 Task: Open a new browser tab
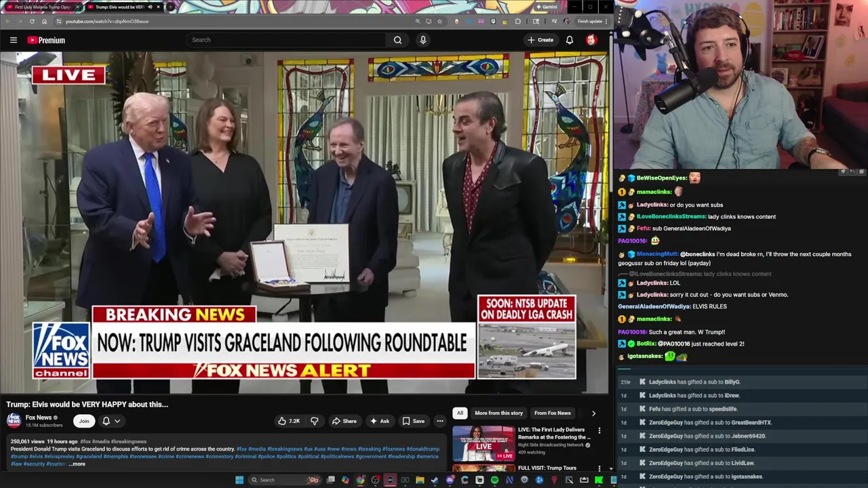[170, 7]
